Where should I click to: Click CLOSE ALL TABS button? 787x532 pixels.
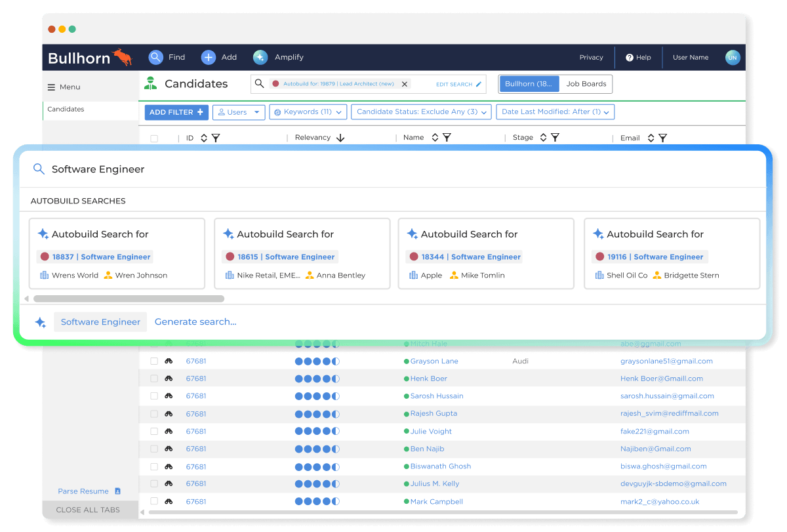click(91, 510)
